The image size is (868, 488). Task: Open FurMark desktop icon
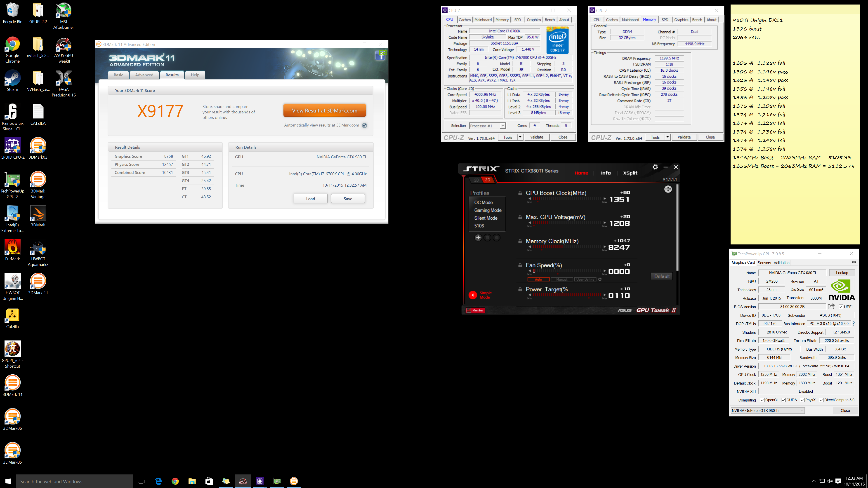[12, 250]
